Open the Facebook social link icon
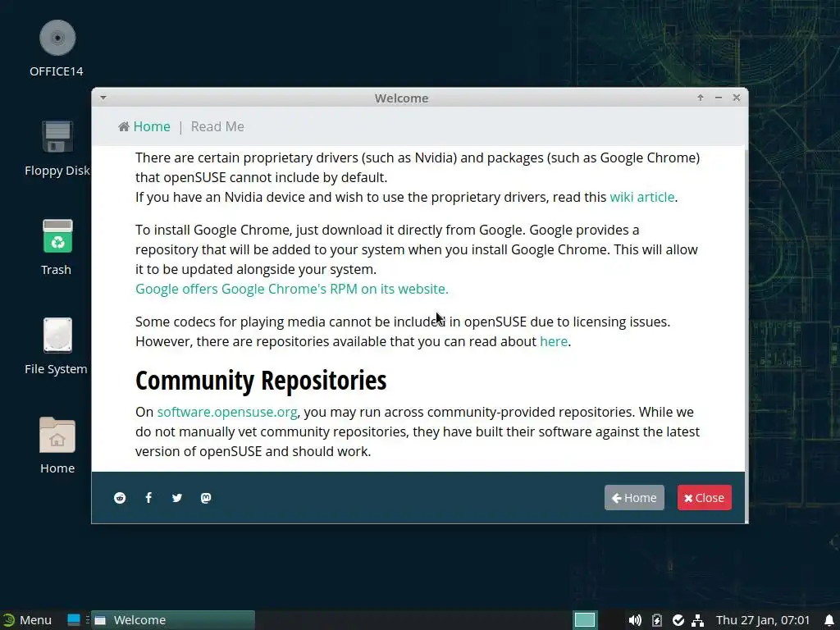Screen dimensions: 840x630 click(148, 498)
